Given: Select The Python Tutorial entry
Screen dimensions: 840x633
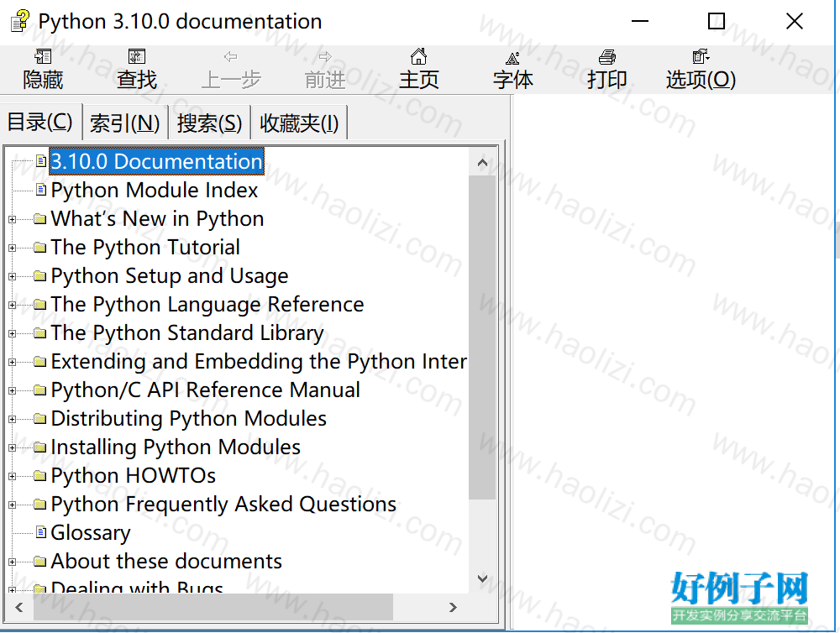Looking at the screenshot, I should [145, 247].
